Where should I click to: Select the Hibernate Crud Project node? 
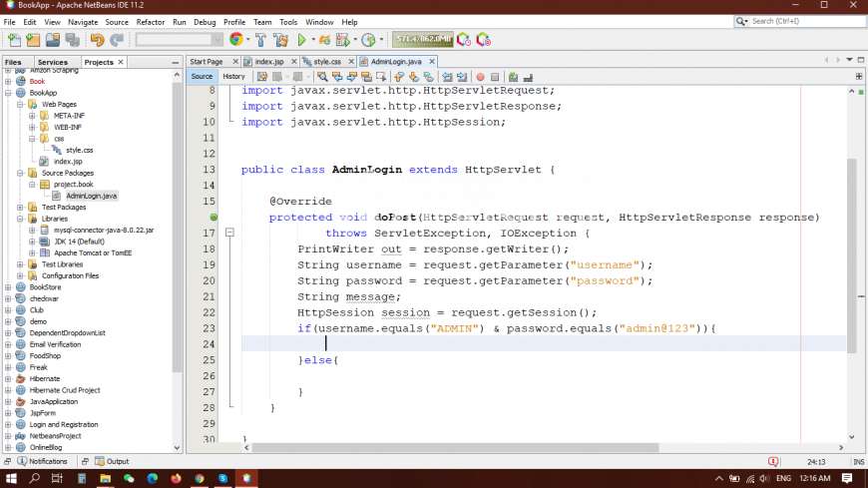tap(65, 390)
